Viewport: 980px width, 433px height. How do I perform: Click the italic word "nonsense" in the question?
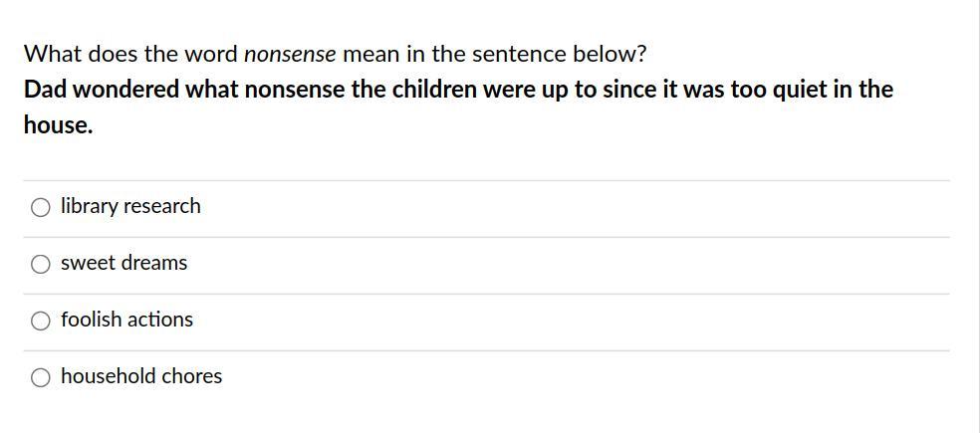pos(290,54)
